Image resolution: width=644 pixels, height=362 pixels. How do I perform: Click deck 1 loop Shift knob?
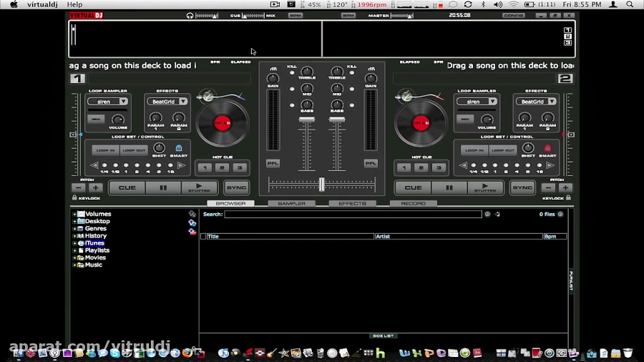click(159, 148)
